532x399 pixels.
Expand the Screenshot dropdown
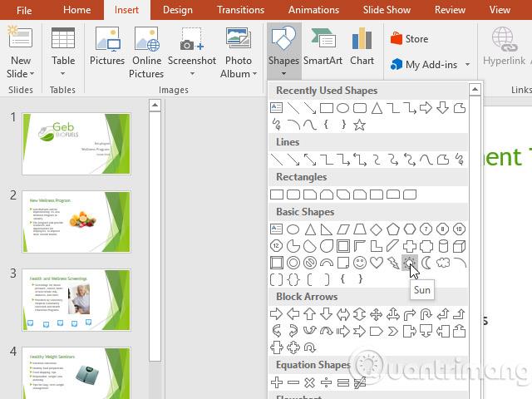coord(192,74)
